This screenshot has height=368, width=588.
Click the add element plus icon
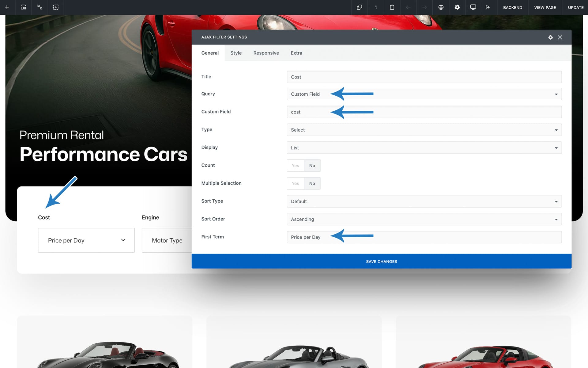tap(7, 7)
